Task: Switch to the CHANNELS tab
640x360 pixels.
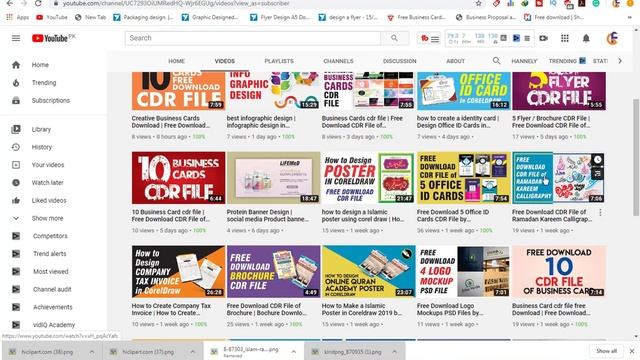Action: 338,61
